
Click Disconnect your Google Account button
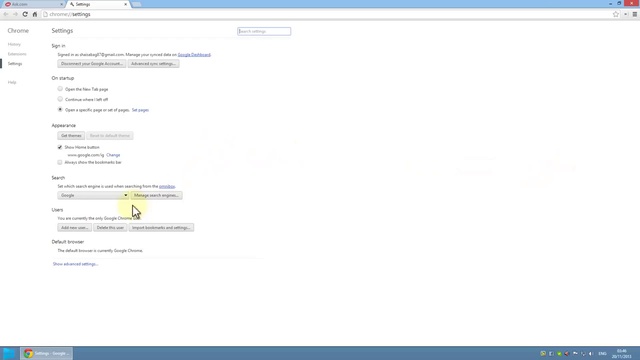[92, 64]
